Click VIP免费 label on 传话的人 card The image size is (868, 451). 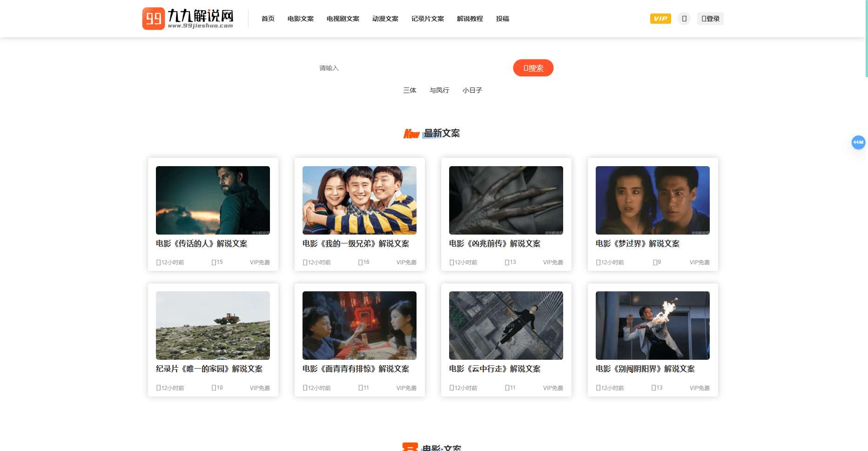click(260, 263)
